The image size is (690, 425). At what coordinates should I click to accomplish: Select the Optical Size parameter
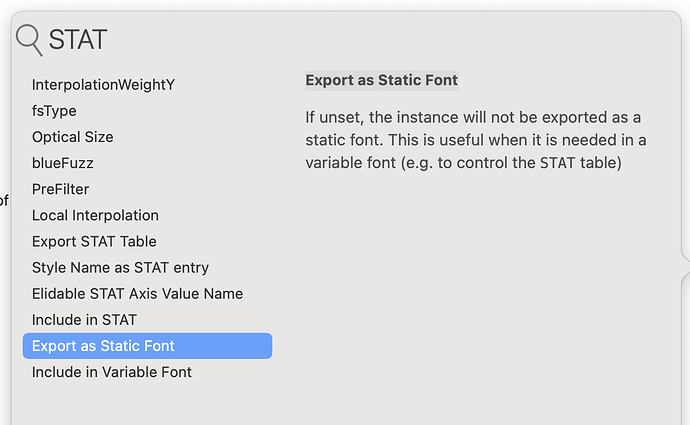coord(72,137)
